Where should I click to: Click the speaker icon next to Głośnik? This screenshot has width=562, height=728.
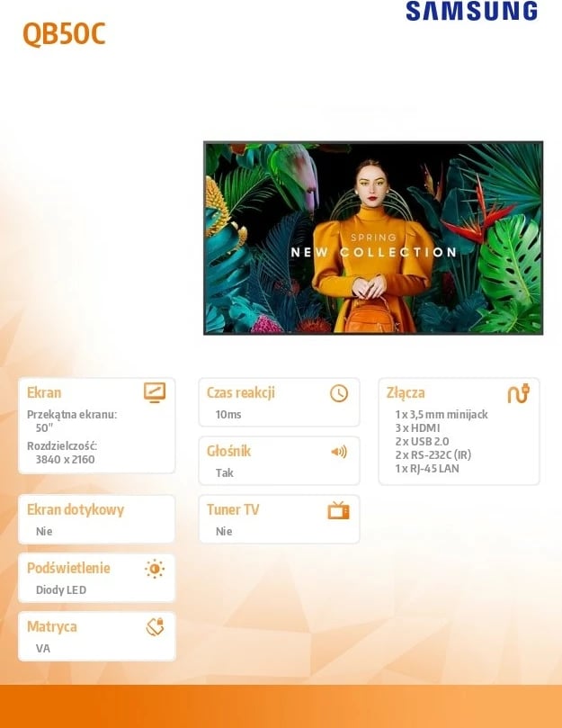[x=339, y=452]
